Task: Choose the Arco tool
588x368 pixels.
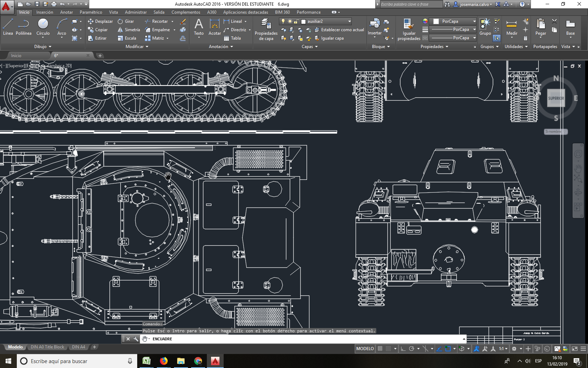Action: point(62,27)
